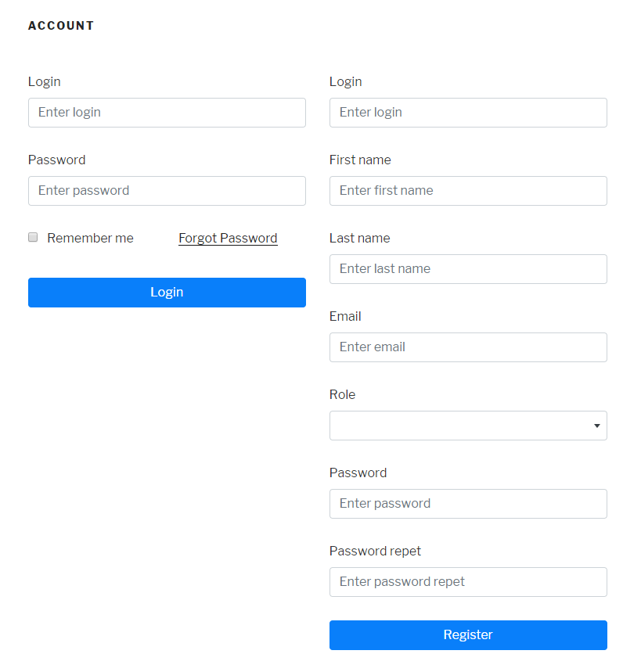Click the Email field label

345,316
